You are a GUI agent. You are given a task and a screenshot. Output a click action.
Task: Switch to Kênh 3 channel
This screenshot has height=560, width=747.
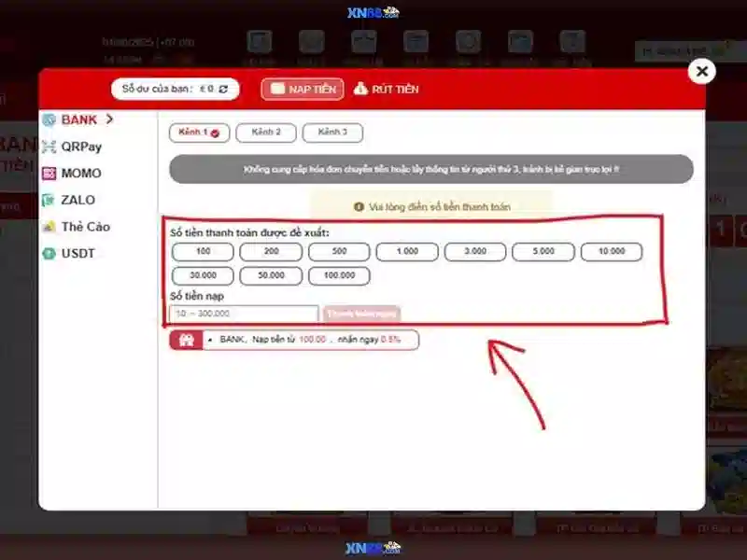pos(332,133)
